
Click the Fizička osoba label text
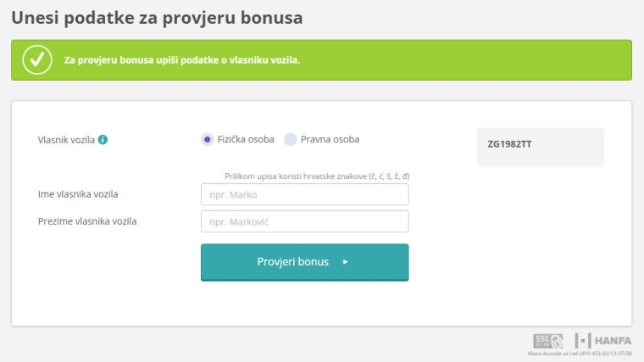(246, 139)
